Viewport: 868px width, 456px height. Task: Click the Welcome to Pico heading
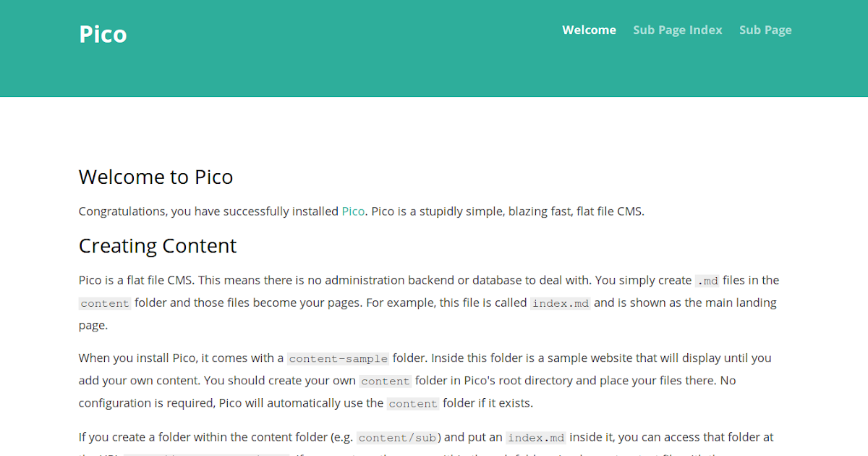point(156,177)
